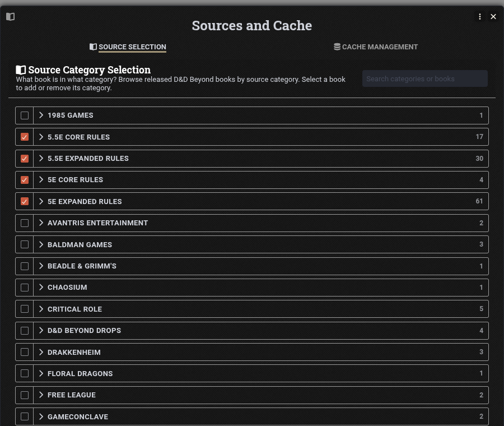The image size is (504, 426).
Task: Click the GAMECONCLAVE label
Action: pos(78,416)
